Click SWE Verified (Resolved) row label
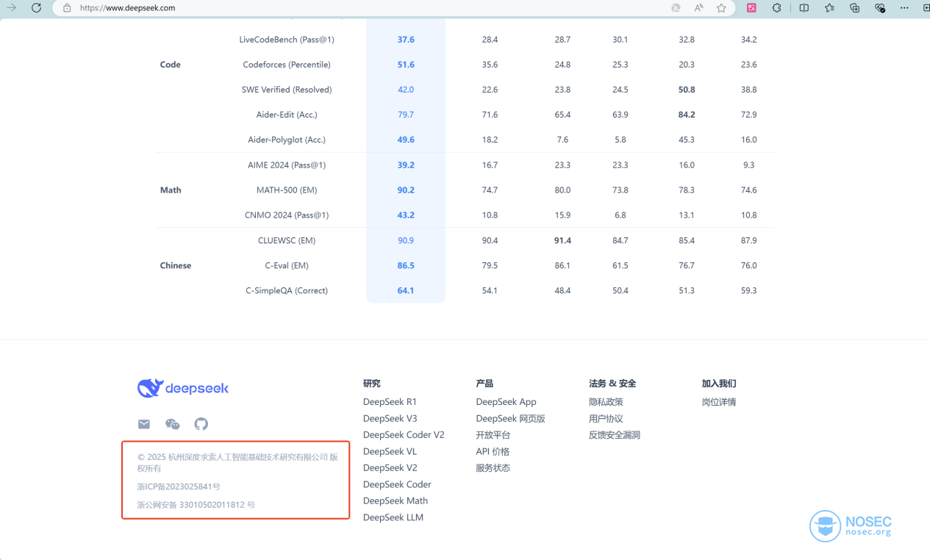 click(287, 90)
